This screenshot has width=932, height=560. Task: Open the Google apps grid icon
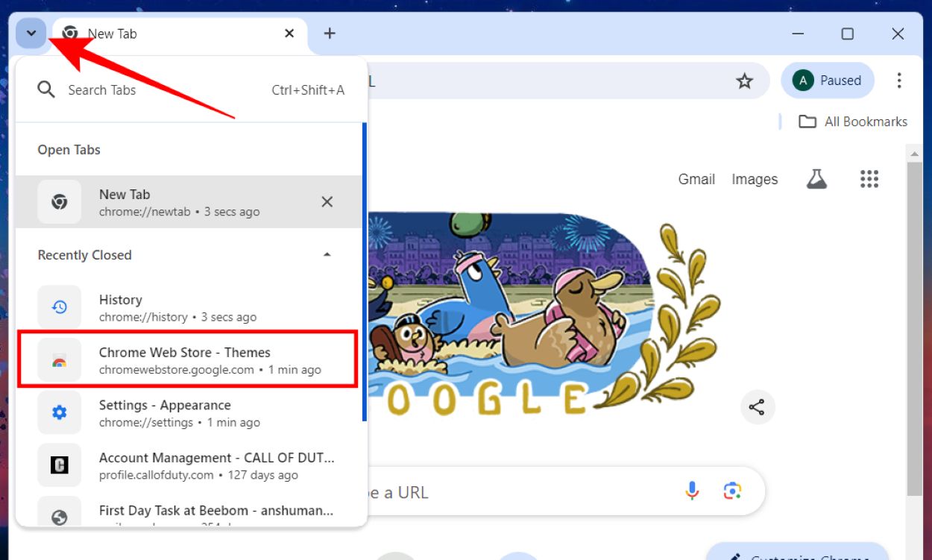[869, 179]
